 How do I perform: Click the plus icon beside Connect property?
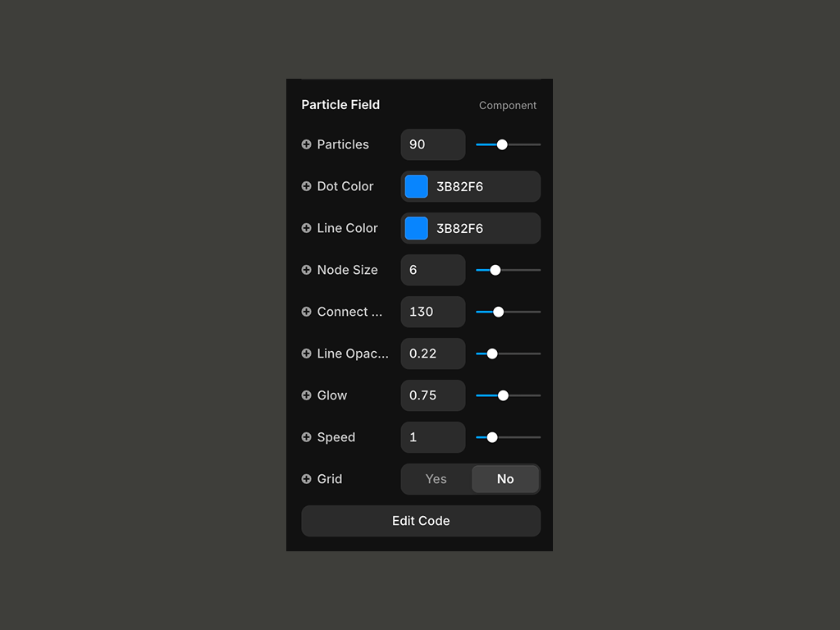307,312
